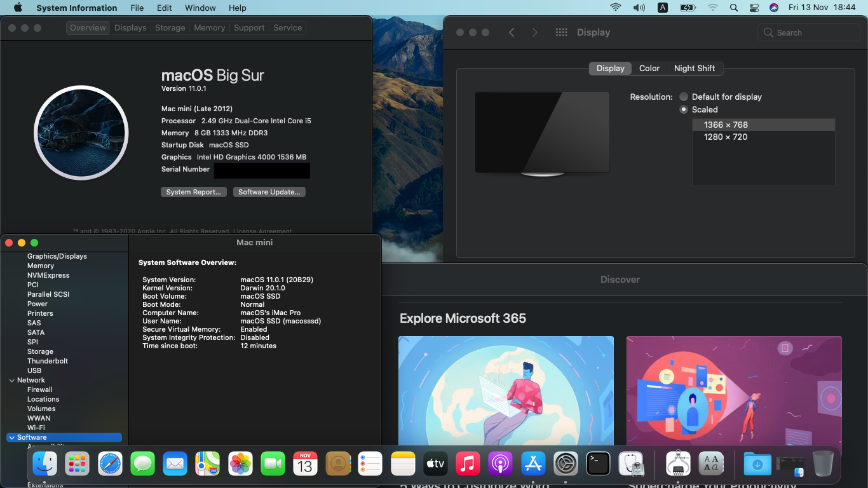Viewport: 868px width, 488px height.
Task: Collapse the Software section in sidebar
Action: [x=11, y=437]
